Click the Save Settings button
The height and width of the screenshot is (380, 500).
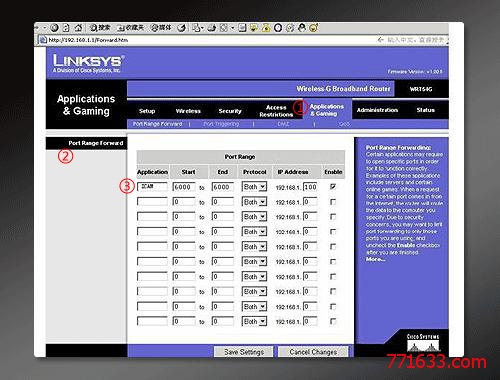[x=244, y=352]
